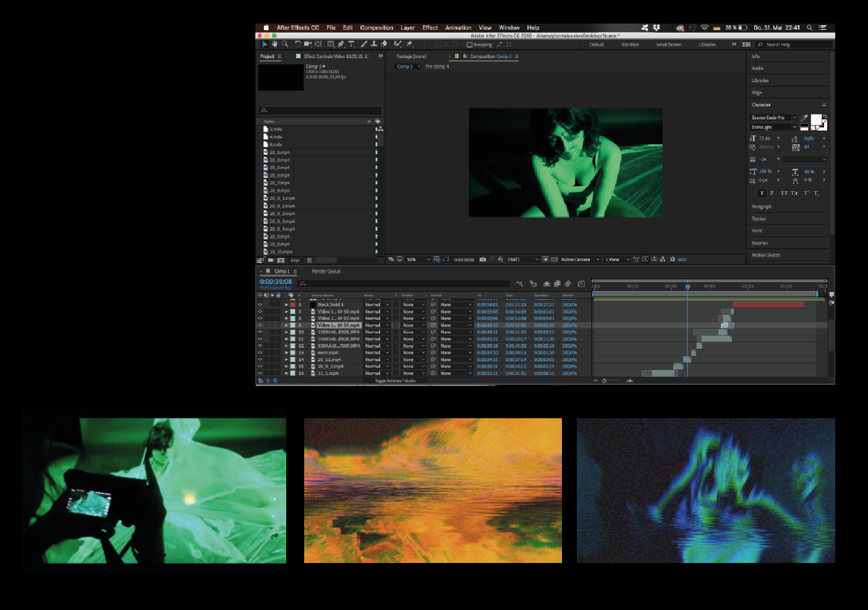Open the Source Code Pro font dropdown
The height and width of the screenshot is (610, 868).
click(x=773, y=118)
